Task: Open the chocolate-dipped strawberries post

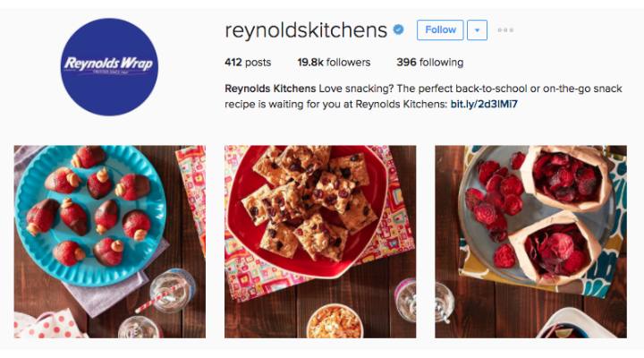Action: click(110, 242)
